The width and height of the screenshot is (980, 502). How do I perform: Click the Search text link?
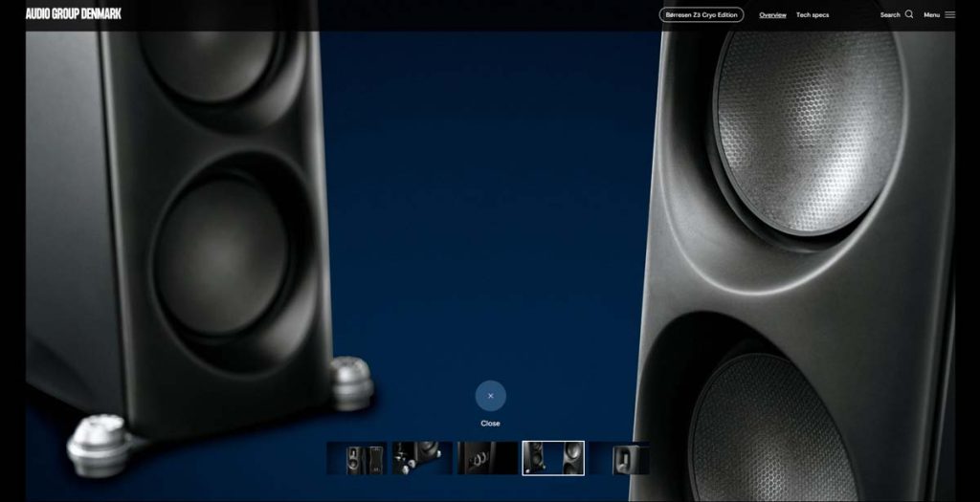point(890,14)
